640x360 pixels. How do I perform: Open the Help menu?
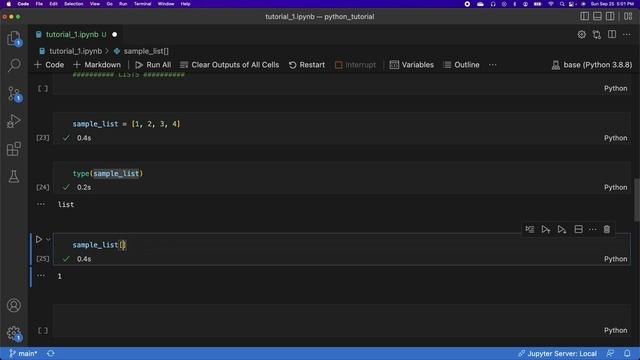point(186,4)
